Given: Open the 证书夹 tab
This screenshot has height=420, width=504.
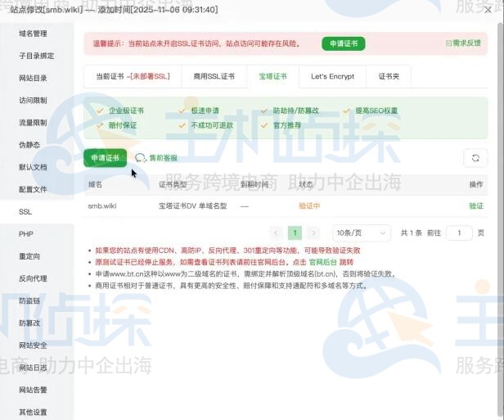Looking at the screenshot, I should (389, 76).
